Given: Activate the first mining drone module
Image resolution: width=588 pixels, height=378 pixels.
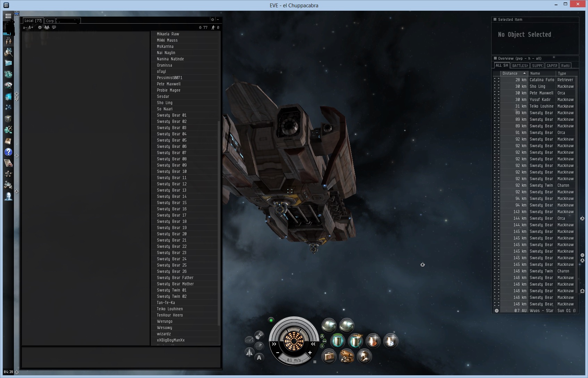Looking at the screenshot, I should (329, 325).
